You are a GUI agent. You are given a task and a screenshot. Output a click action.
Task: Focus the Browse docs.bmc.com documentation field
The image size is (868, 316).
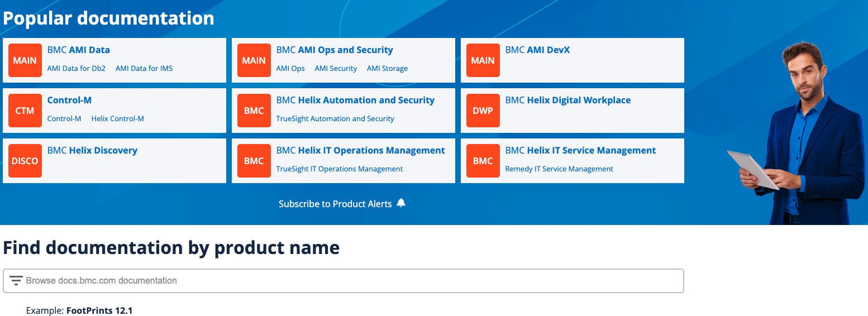click(x=344, y=281)
